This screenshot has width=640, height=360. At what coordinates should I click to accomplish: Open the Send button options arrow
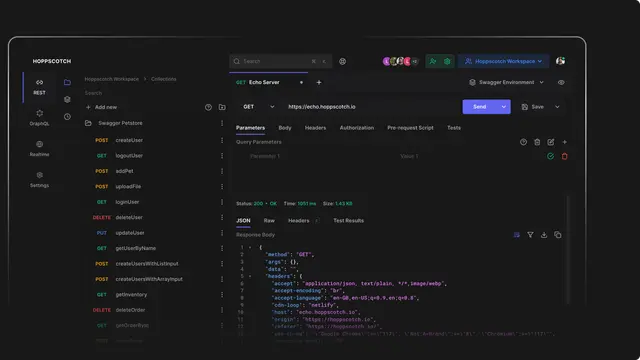point(504,107)
